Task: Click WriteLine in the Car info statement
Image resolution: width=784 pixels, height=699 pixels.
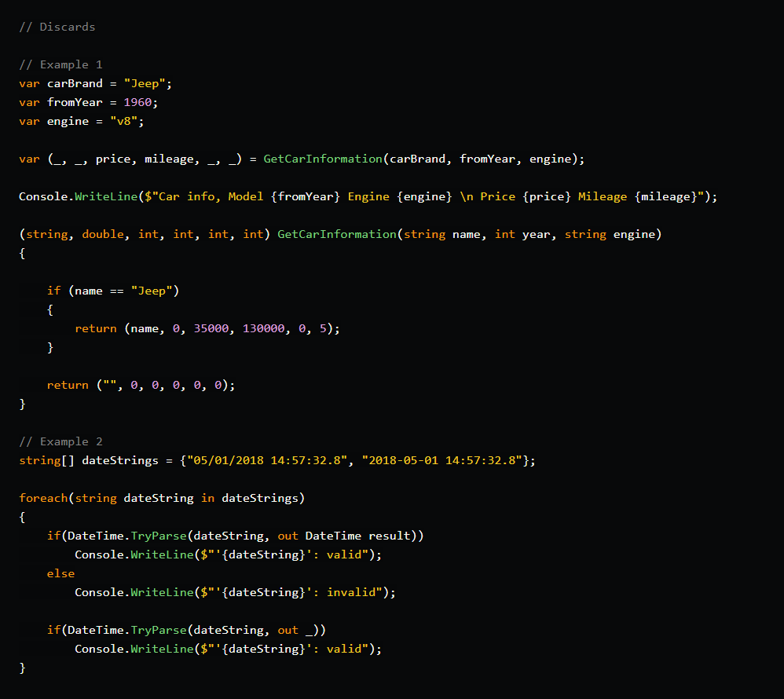Action: point(106,196)
